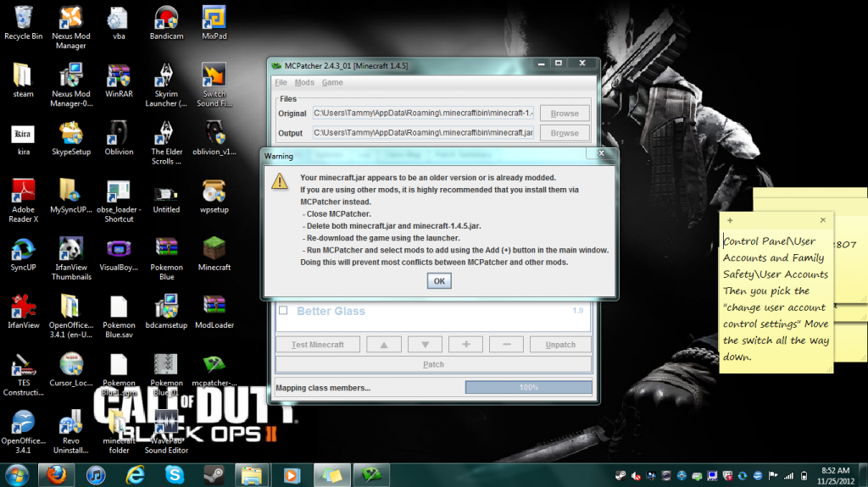Toggle the Better Glass mod checkbox
This screenshot has width=868, height=487.
(x=283, y=311)
